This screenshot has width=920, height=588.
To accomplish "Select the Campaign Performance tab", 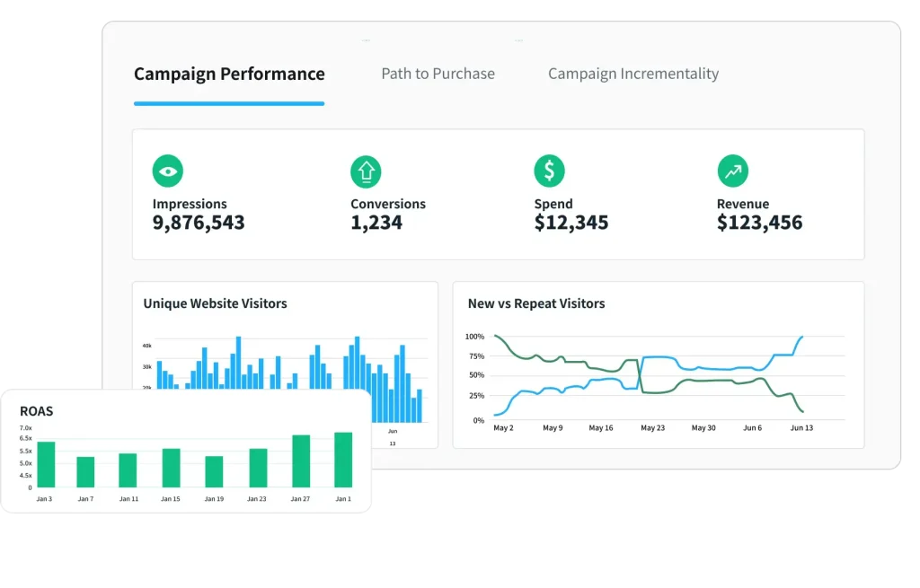I will [x=229, y=75].
